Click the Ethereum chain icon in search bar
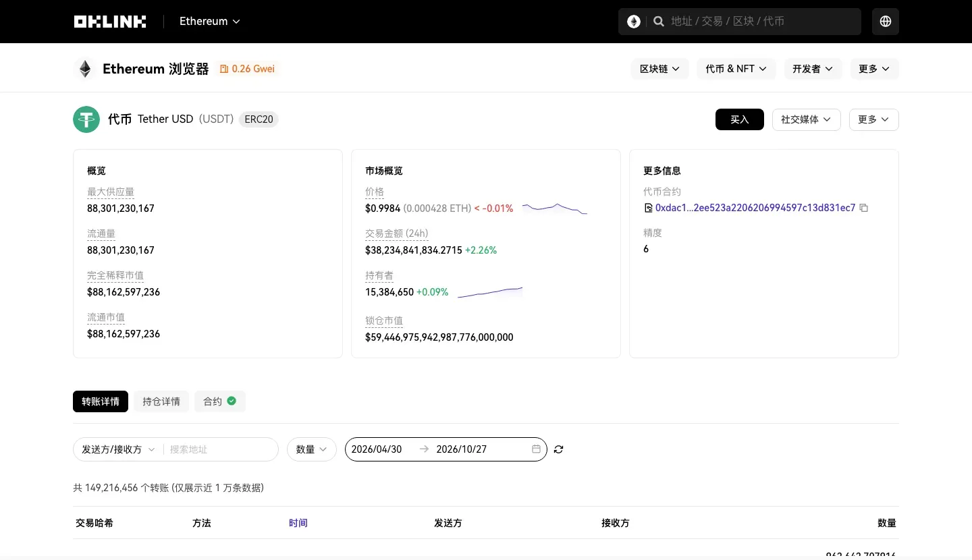The width and height of the screenshot is (972, 560). pyautogui.click(x=634, y=22)
